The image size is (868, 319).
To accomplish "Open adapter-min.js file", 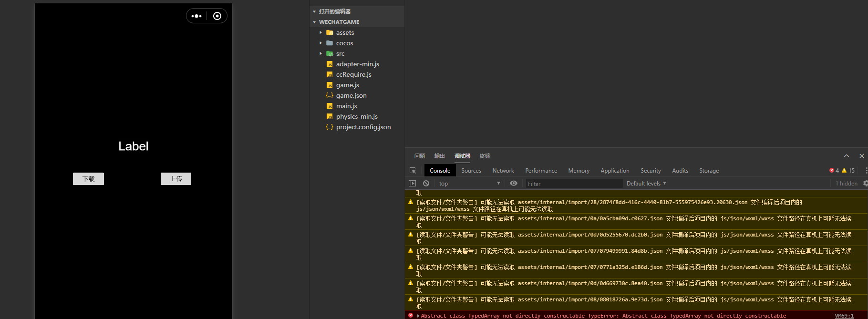I will pos(357,64).
